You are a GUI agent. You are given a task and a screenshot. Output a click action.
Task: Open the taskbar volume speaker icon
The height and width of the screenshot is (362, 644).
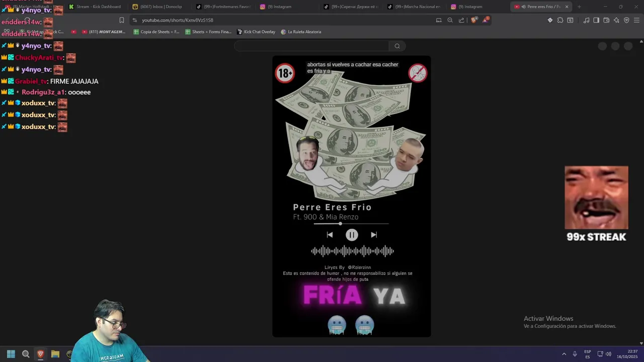608,354
